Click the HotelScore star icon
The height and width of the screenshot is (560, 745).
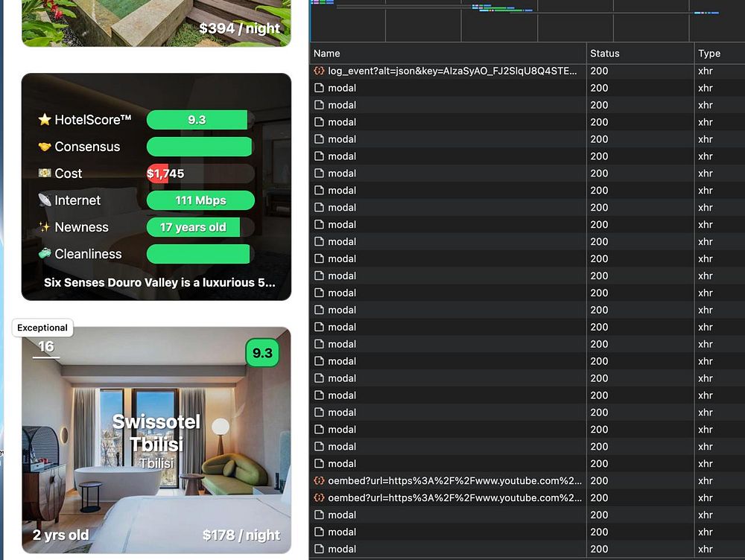pos(45,120)
